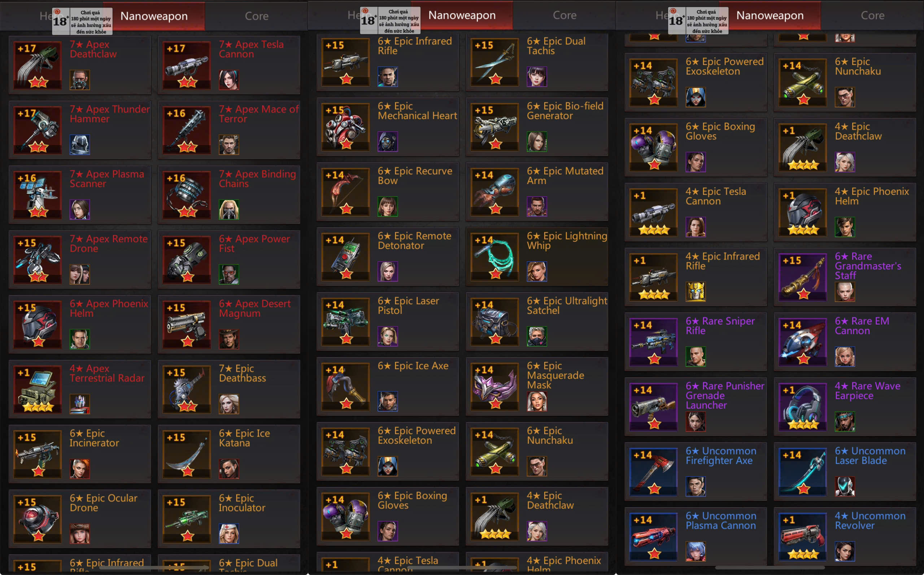
Task: Open the 4★ Apex Terrestrial Radar icon
Action: (38, 390)
